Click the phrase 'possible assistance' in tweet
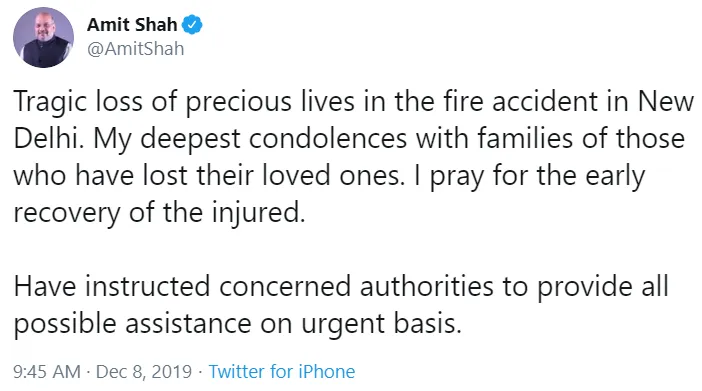702x391 pixels. pyautogui.click(x=133, y=323)
